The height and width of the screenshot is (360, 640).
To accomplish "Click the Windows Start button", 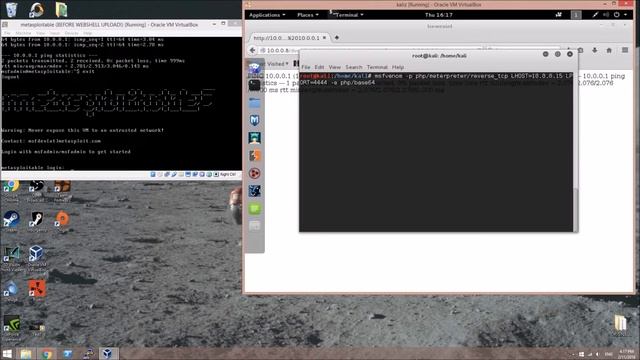I will [x=7, y=353].
